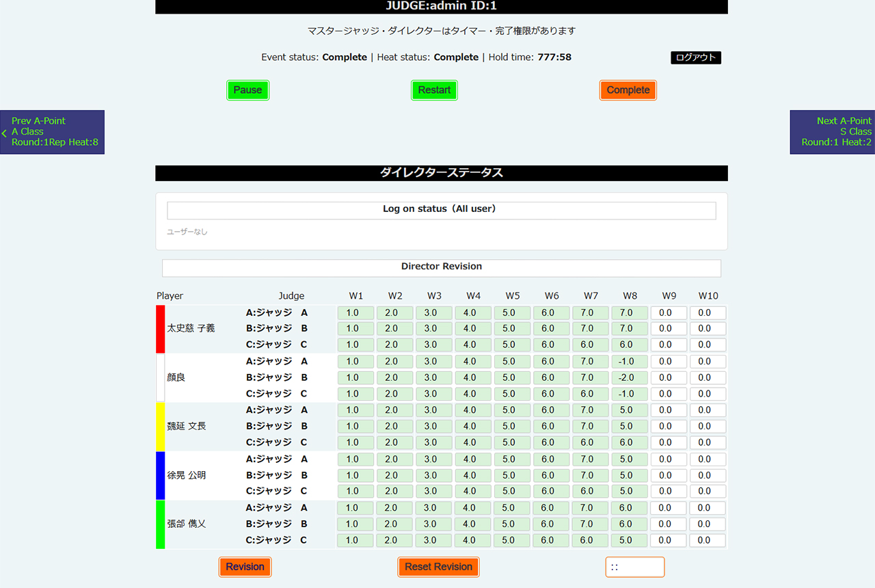Click red color bar of 太史慈 子義
The height and width of the screenshot is (588, 875).
161,329
